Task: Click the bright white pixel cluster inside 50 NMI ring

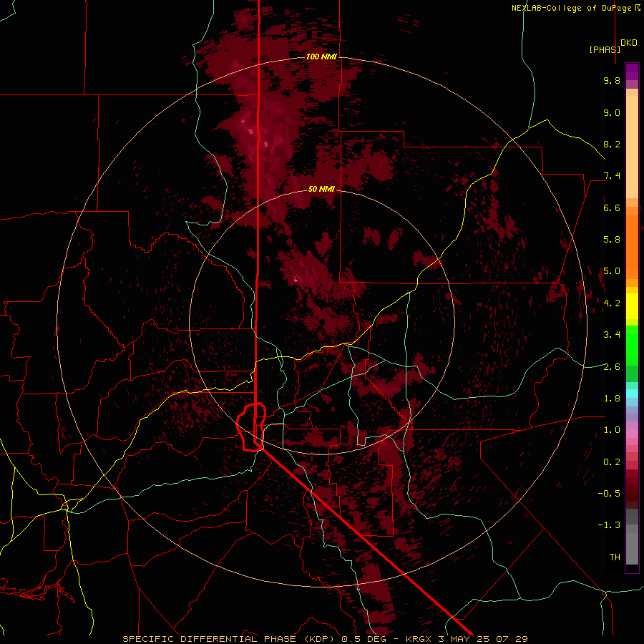Action: 296,280
